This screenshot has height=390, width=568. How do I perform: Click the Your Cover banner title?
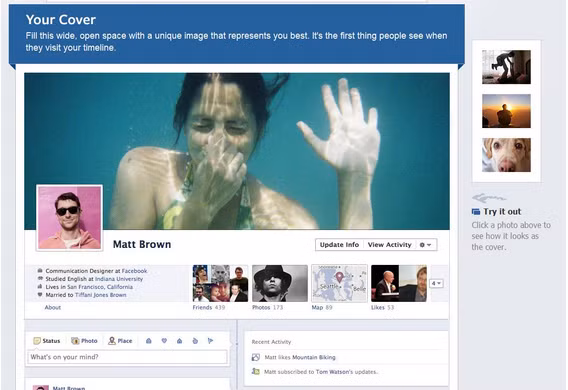61,20
